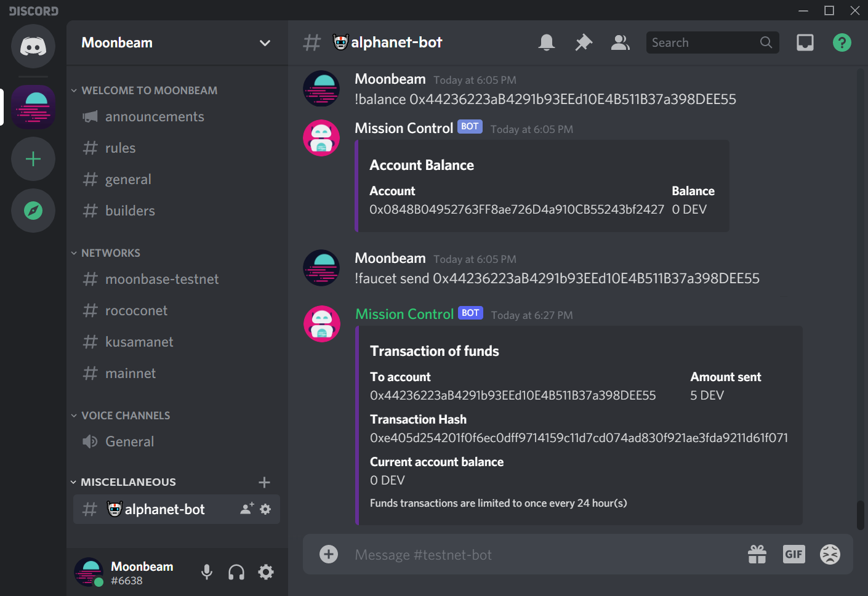This screenshot has height=596, width=868.
Task: Open the inbox icon in header
Action: coord(805,42)
